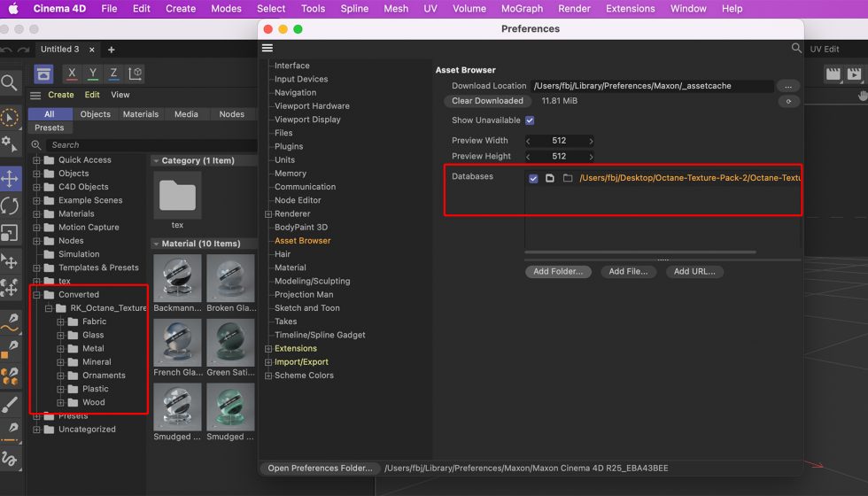Select the tex folder thumbnail
This screenshot has width=868, height=496.
[177, 195]
